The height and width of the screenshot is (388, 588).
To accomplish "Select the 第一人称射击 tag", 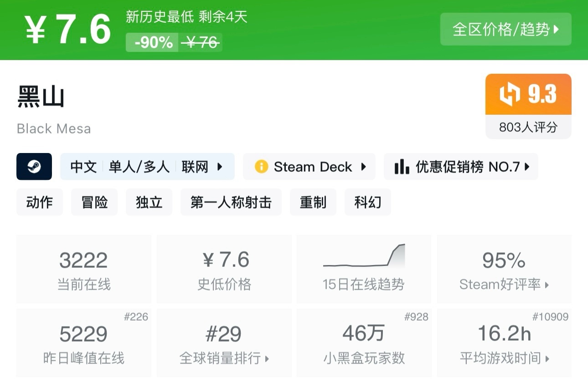I will pos(231,202).
